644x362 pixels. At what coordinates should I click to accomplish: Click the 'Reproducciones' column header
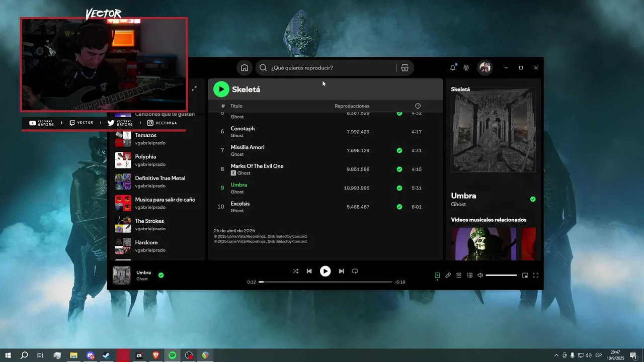pos(352,106)
